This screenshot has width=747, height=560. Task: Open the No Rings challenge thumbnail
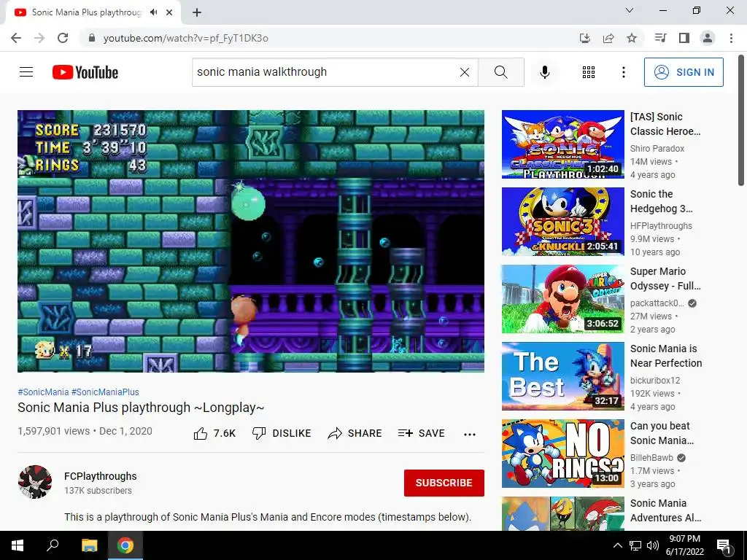(x=562, y=454)
